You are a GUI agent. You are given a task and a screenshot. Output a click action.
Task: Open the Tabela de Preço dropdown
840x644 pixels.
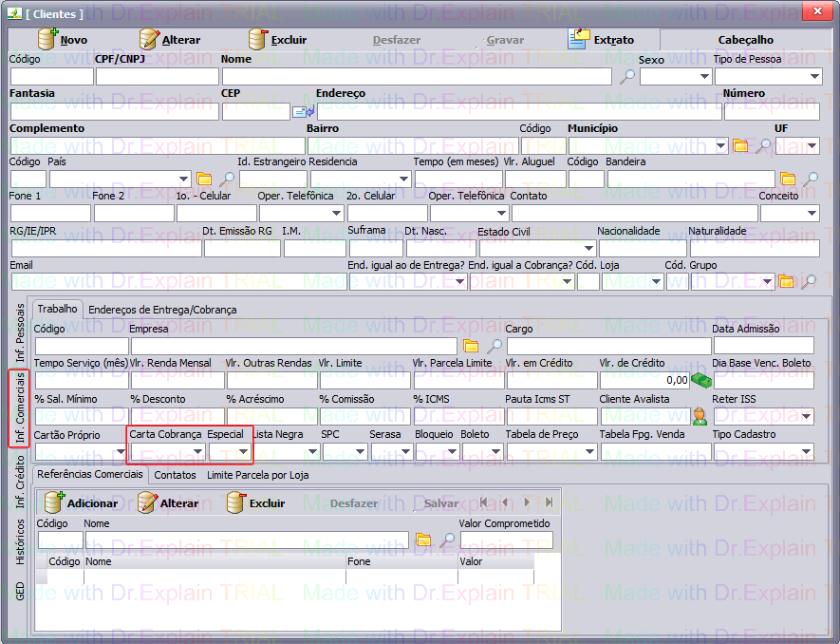(588, 452)
